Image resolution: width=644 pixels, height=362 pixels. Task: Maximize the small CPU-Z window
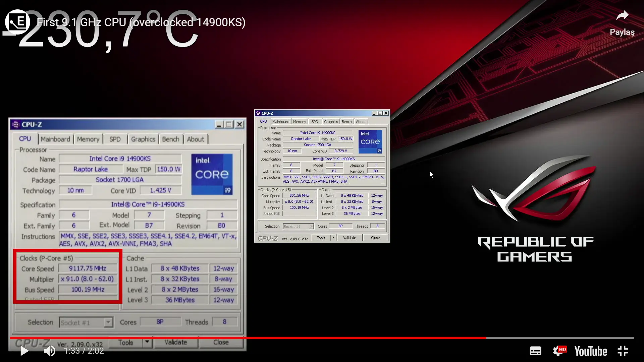[380, 113]
